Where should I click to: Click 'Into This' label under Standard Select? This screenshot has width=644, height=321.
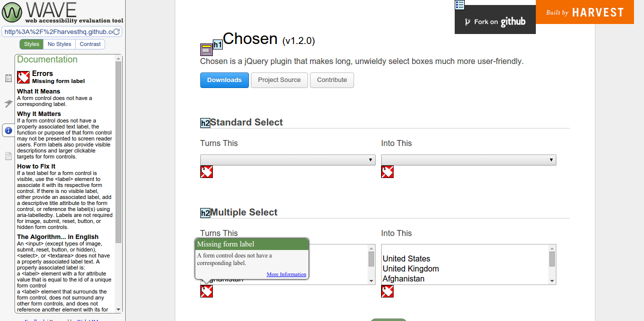tap(397, 143)
